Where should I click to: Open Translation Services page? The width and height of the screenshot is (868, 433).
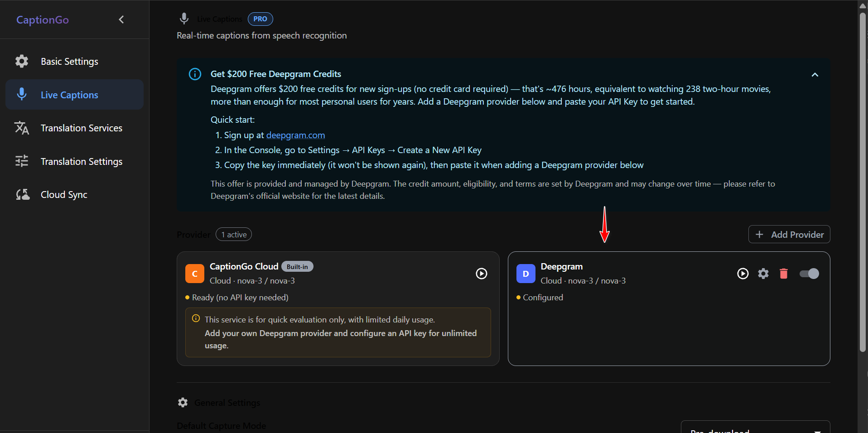pos(74,128)
